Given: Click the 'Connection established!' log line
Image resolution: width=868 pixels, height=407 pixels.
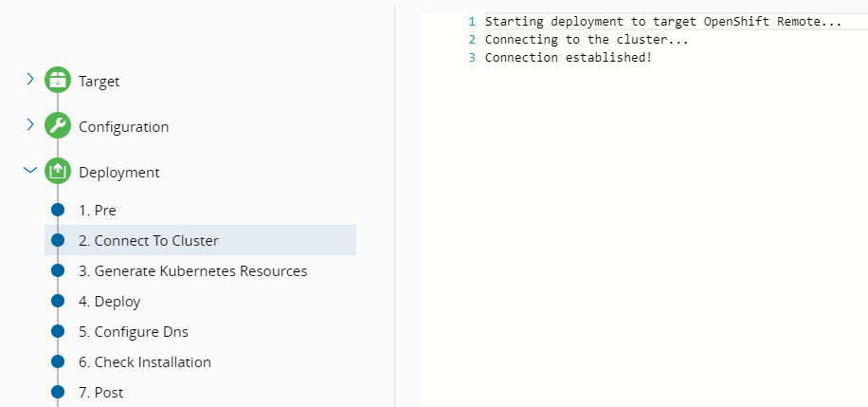Looking at the screenshot, I should 568,57.
